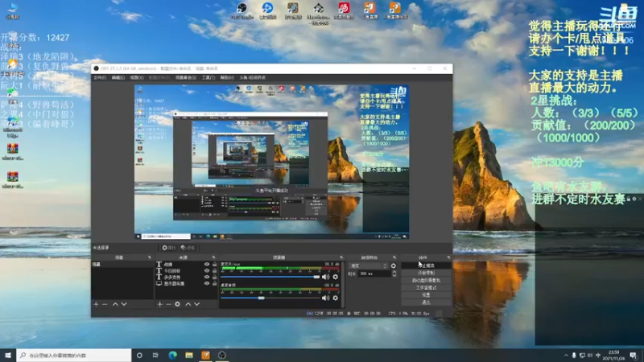Open OBS Studio desktop shortcut

242,10
